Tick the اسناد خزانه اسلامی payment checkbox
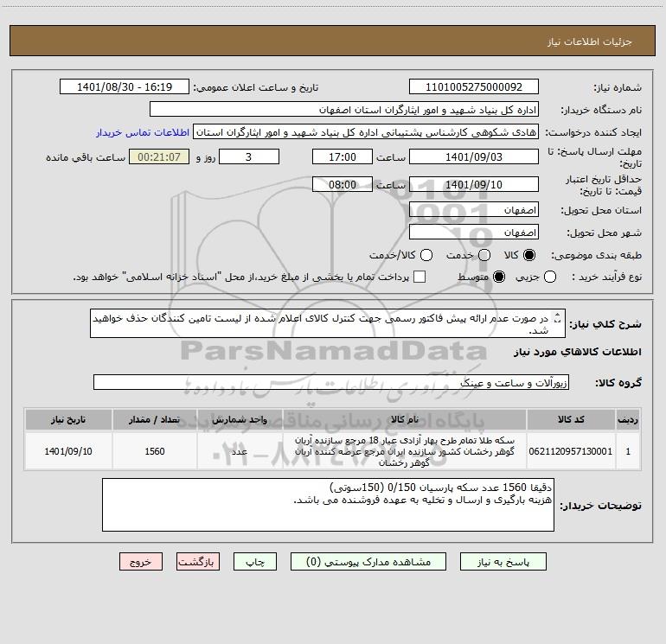Image resolution: width=666 pixels, height=644 pixels. (419, 277)
